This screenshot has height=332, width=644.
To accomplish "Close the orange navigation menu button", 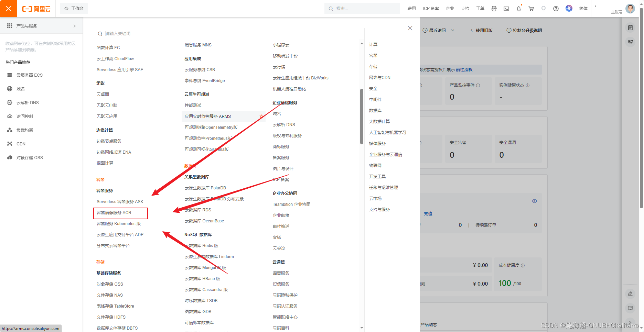I will click(9, 9).
